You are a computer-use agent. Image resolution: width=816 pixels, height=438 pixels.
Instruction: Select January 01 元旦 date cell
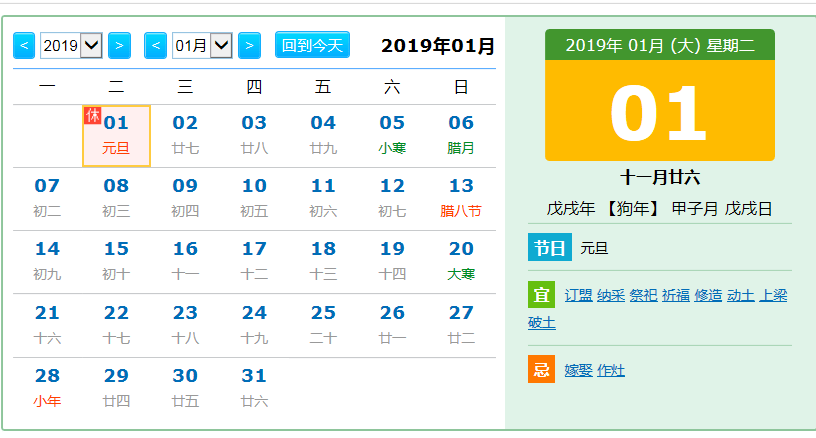116,135
